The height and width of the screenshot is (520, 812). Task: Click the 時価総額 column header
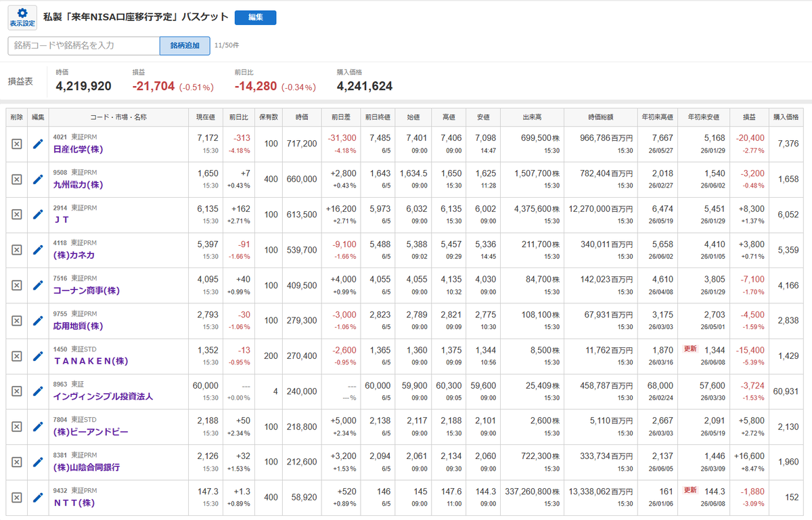point(602,117)
